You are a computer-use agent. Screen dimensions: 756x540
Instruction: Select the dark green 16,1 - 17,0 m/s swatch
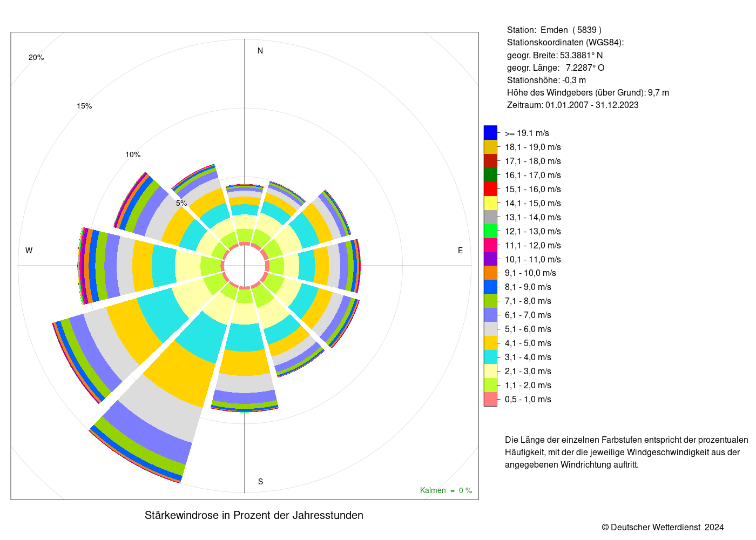490,175
